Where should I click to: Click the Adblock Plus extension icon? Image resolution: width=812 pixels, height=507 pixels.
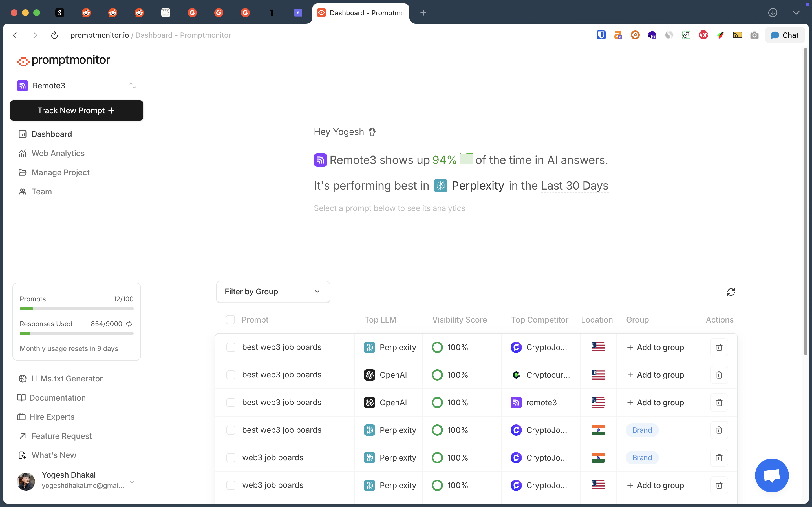[x=703, y=35]
